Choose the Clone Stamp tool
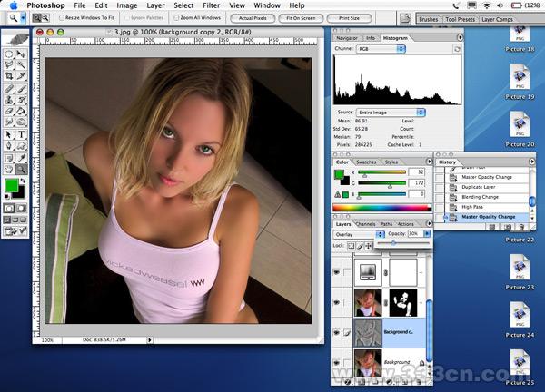 [x=9, y=100]
